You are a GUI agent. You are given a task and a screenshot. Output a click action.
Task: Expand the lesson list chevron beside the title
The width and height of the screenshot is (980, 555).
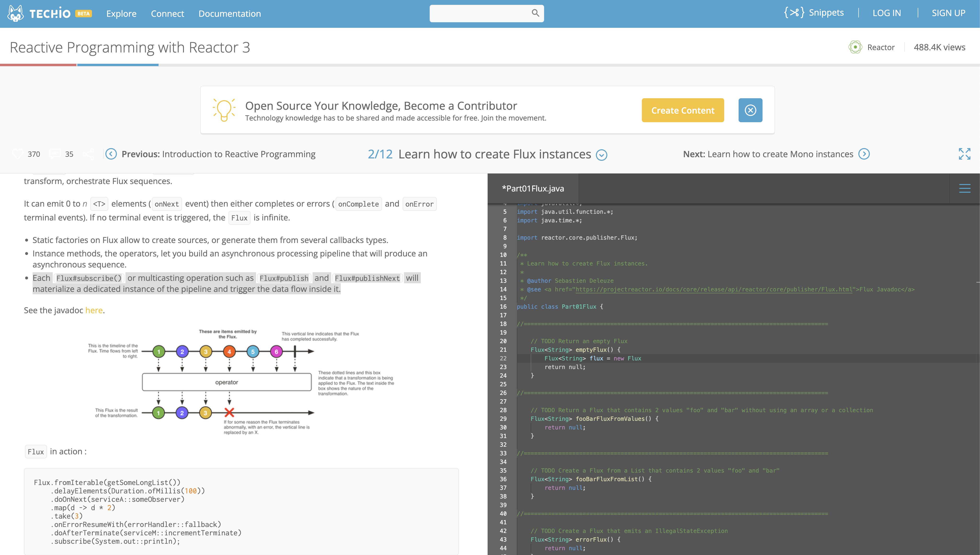(x=601, y=155)
